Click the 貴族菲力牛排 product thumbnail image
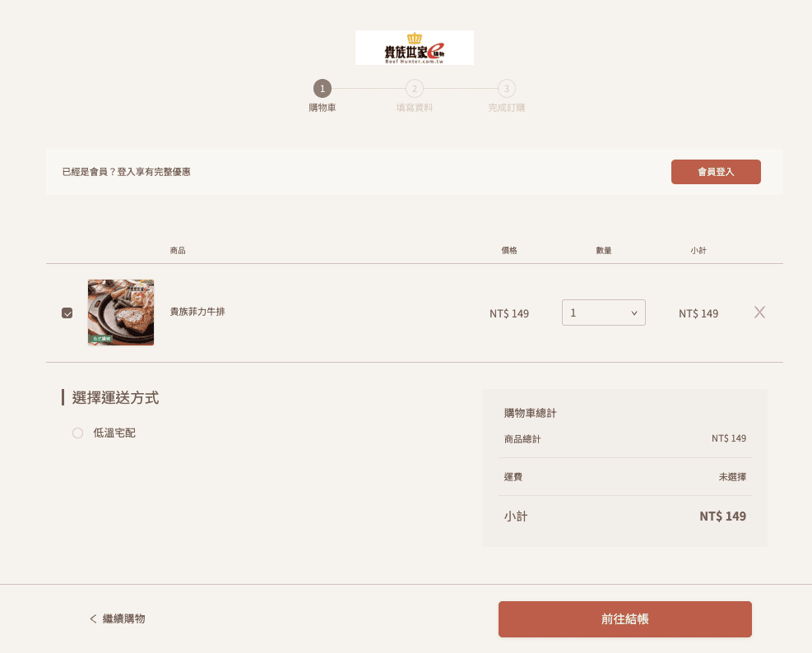 tap(120, 313)
